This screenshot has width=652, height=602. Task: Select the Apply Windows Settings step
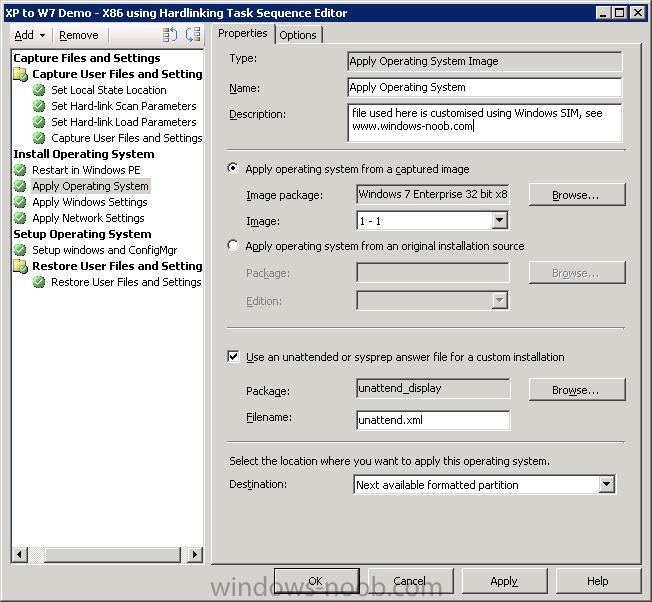coord(90,202)
